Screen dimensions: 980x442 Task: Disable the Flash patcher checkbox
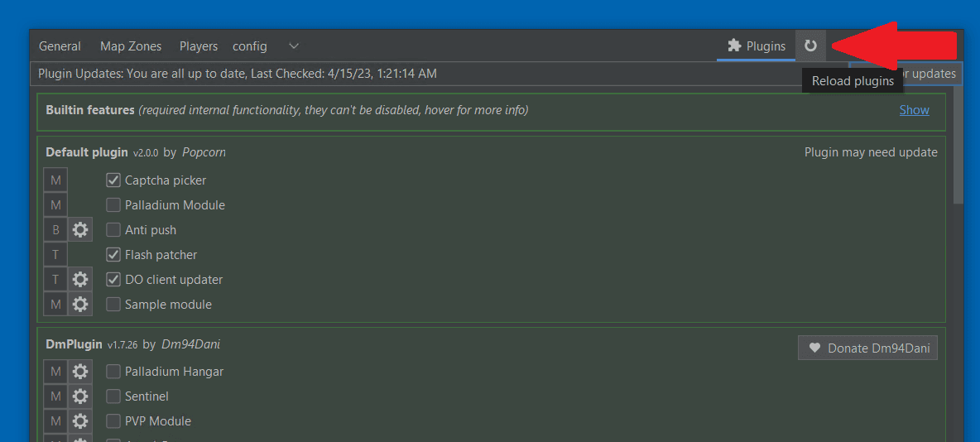(x=113, y=255)
